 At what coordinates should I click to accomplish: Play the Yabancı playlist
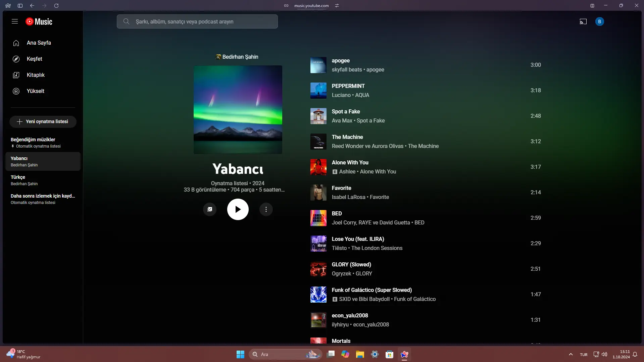coord(238,209)
